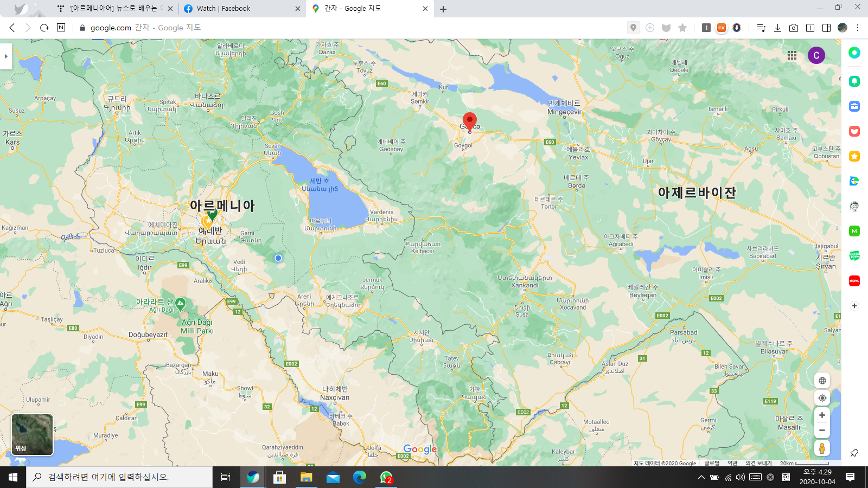Click the Windows taskbar search box
This screenshot has width=868, height=488.
pos(119,477)
